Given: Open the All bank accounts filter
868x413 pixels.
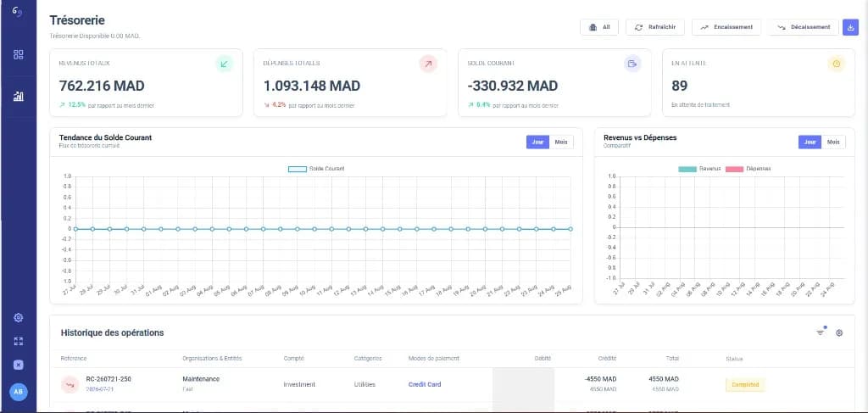Looking at the screenshot, I should click(x=599, y=27).
